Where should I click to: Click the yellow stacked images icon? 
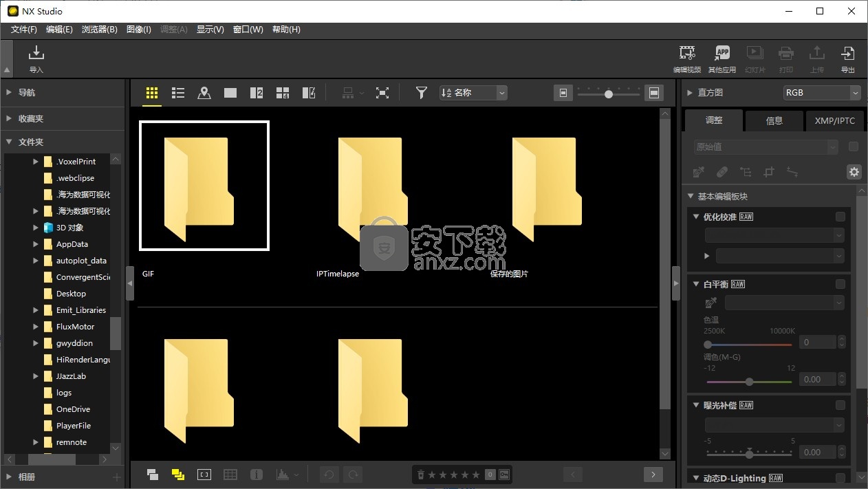coord(178,475)
